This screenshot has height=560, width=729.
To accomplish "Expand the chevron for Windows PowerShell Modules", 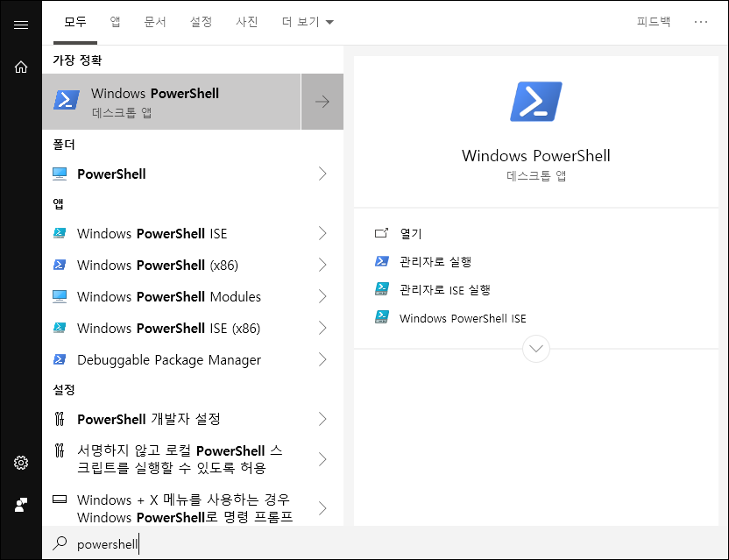I will (322, 296).
